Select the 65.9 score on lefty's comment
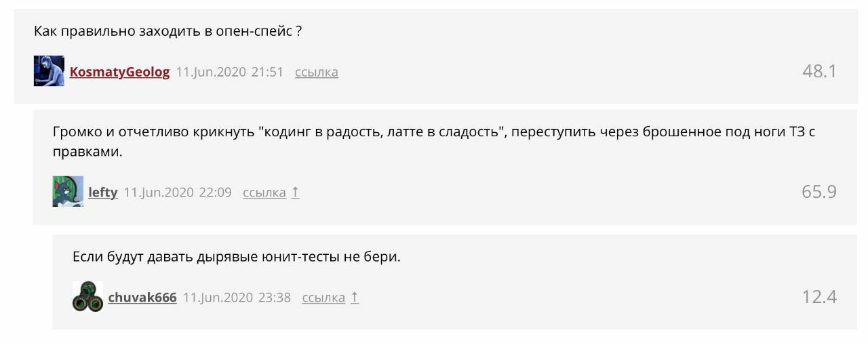 819,192
